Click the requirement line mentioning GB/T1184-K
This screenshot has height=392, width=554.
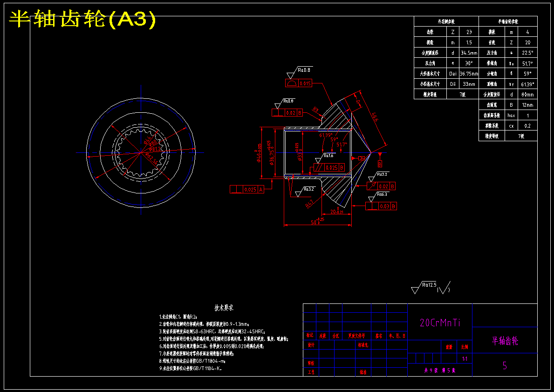(x=190, y=368)
